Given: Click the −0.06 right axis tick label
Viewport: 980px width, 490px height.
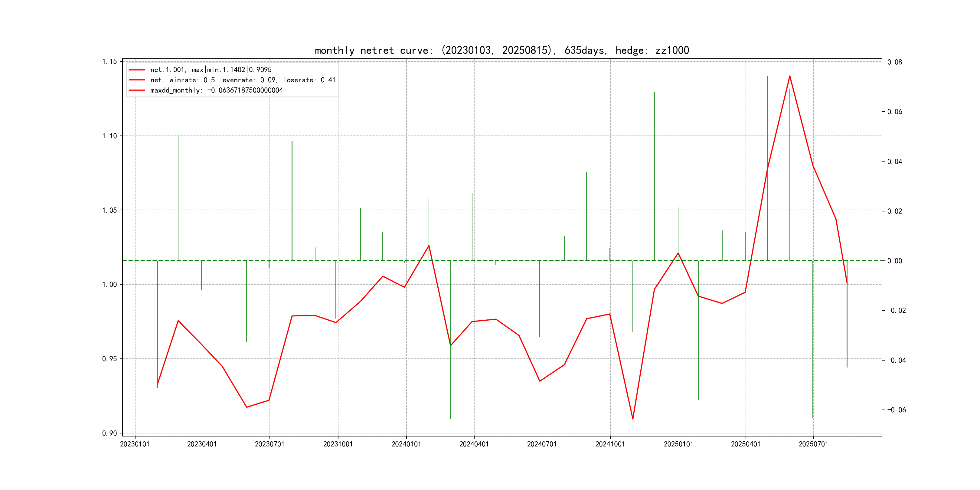Looking at the screenshot, I should click(x=896, y=410).
